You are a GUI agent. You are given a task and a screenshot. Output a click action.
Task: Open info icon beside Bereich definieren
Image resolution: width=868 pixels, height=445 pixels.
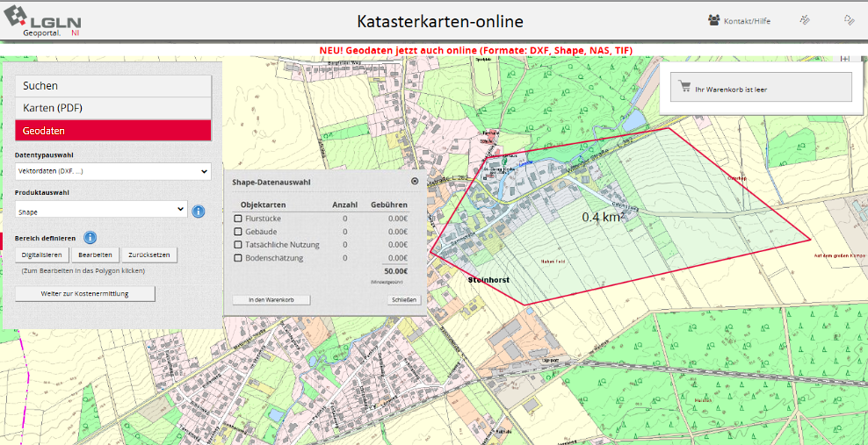[x=90, y=238]
